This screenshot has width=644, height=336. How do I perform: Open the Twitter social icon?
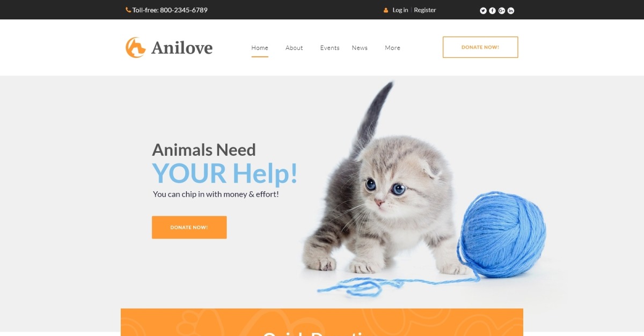click(x=483, y=10)
